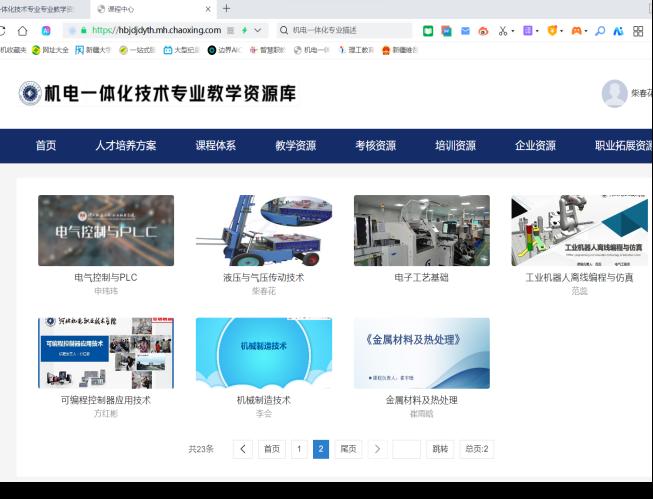Open dropdown arrow next to scissors icon
The width and height of the screenshot is (653, 499).
click(x=514, y=31)
